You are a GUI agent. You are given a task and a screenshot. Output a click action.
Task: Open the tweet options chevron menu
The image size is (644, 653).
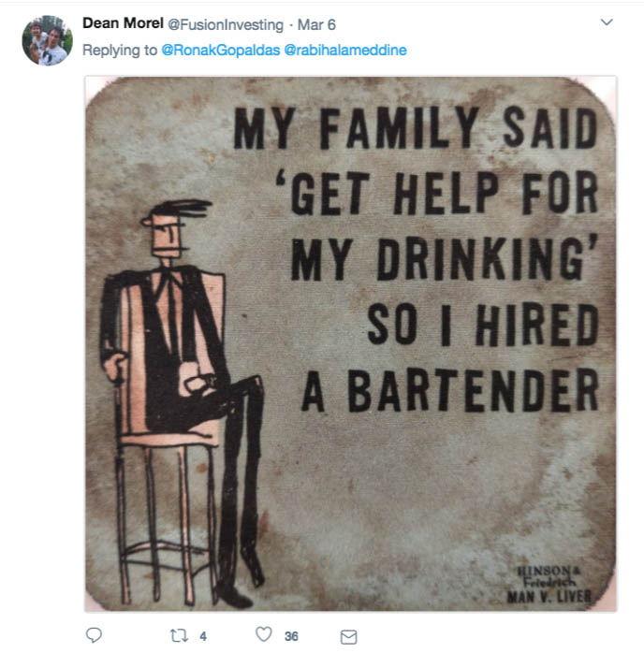click(x=607, y=22)
